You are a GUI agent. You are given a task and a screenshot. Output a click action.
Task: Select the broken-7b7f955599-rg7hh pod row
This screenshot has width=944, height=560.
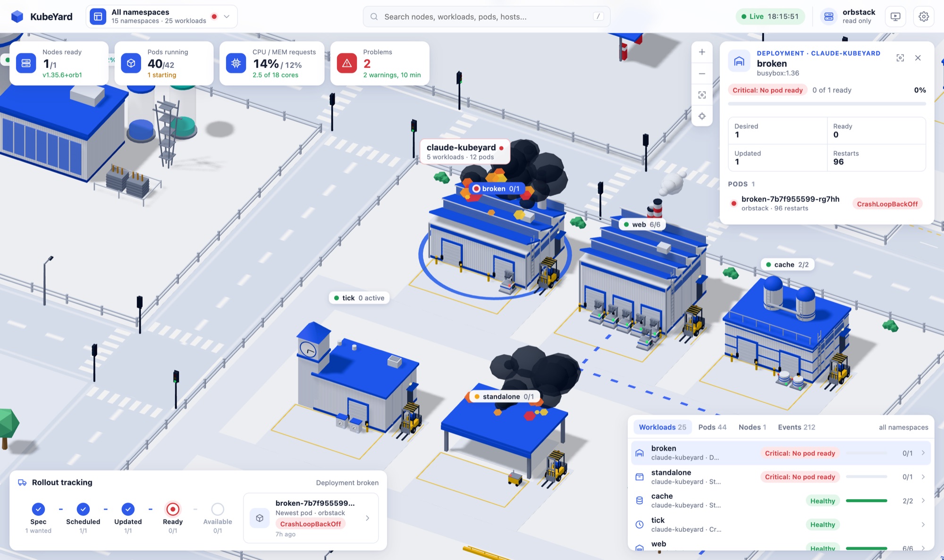pyautogui.click(x=826, y=203)
